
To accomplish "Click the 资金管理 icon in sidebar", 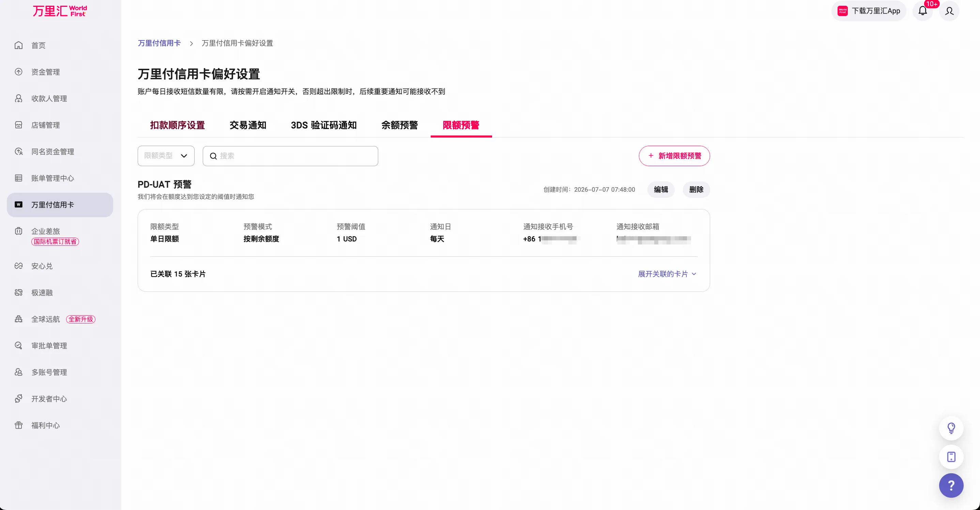I will pyautogui.click(x=19, y=72).
